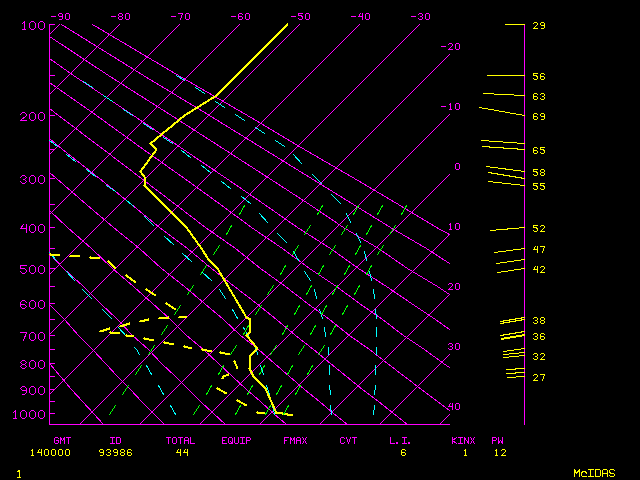Select the FMAX header label
Viewport: 640px width, 480px height.
[294, 440]
